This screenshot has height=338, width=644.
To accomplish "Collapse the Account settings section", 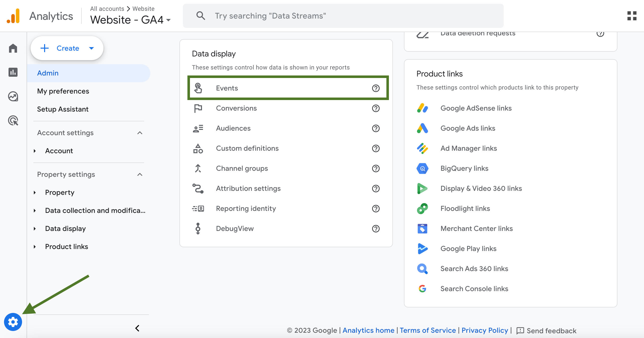I will tap(140, 133).
